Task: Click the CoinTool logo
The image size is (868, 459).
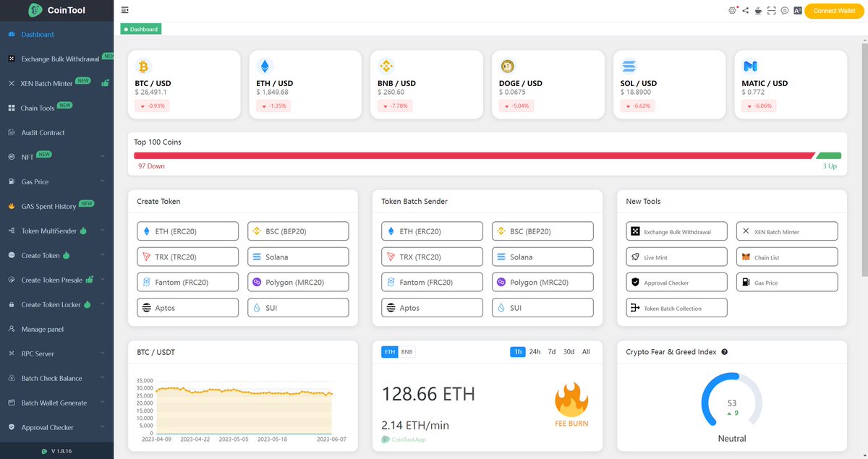Action: point(56,10)
